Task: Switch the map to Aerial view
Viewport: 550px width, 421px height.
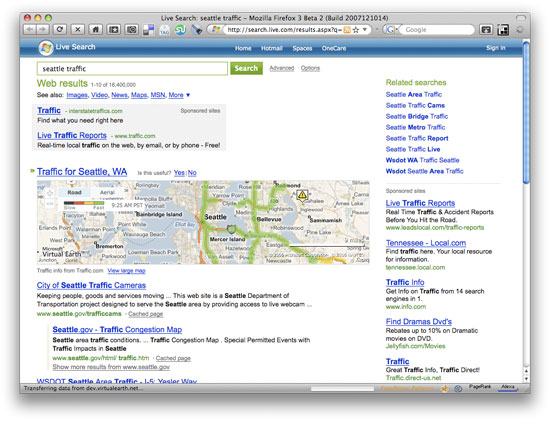Action: [107, 192]
